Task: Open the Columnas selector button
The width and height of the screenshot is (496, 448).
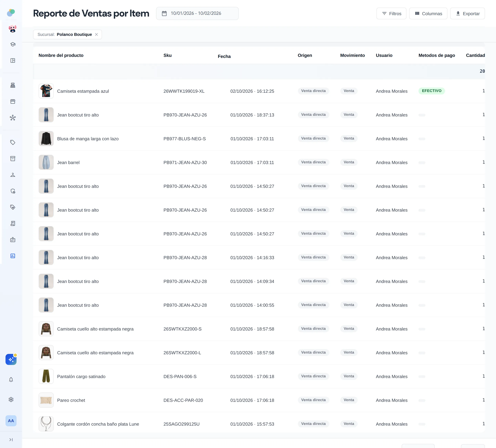Action: 428,14
